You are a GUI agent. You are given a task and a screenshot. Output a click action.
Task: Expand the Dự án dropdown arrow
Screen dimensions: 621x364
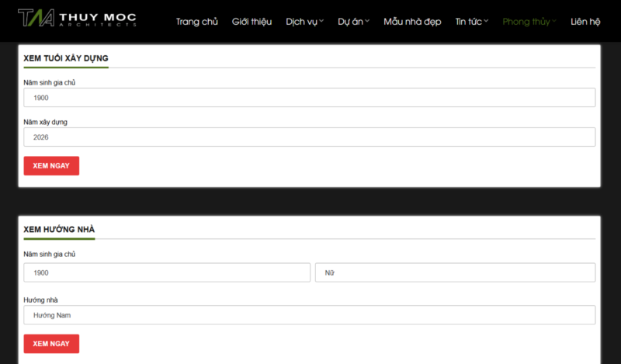point(367,21)
